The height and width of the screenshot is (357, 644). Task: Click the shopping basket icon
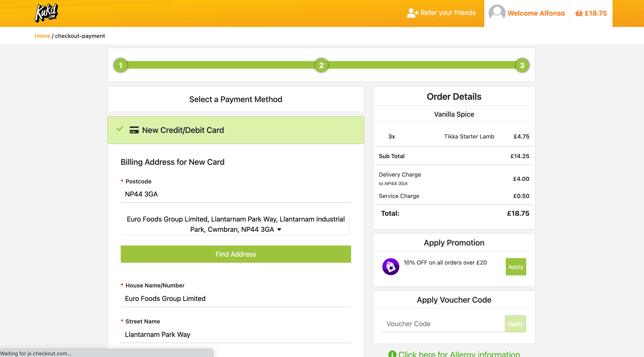tap(579, 13)
